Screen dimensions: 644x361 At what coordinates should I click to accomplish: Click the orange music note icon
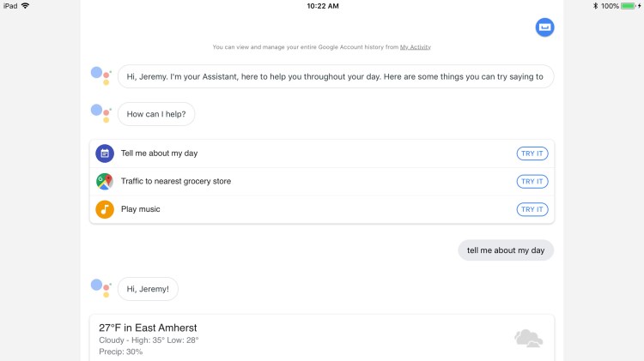[x=105, y=209]
